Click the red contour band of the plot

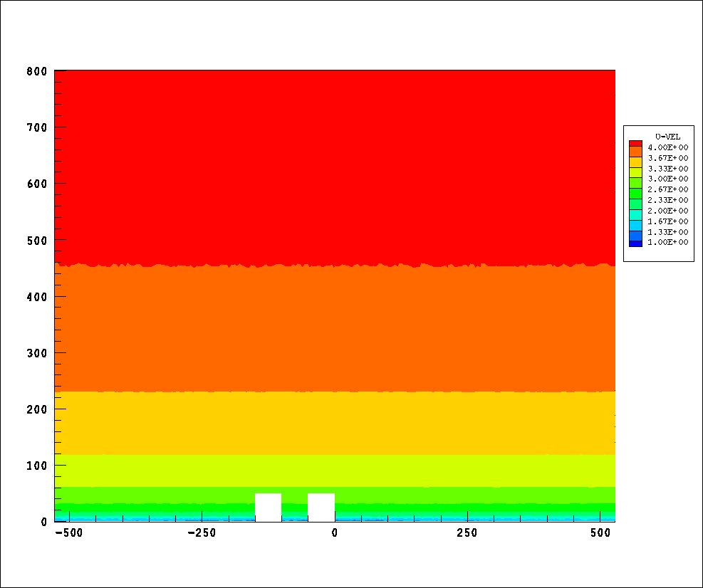[335, 167]
